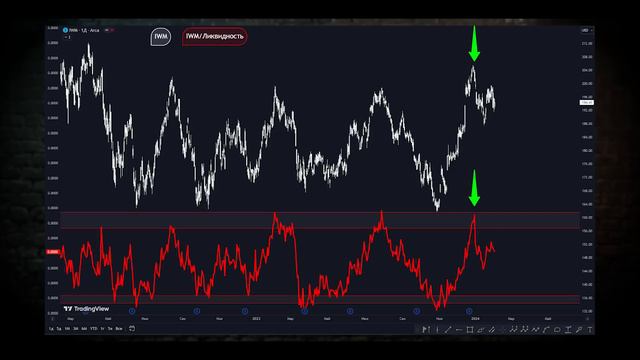Choose the 1г time range
Viewport: 640px width, 360px height.
tap(102, 329)
